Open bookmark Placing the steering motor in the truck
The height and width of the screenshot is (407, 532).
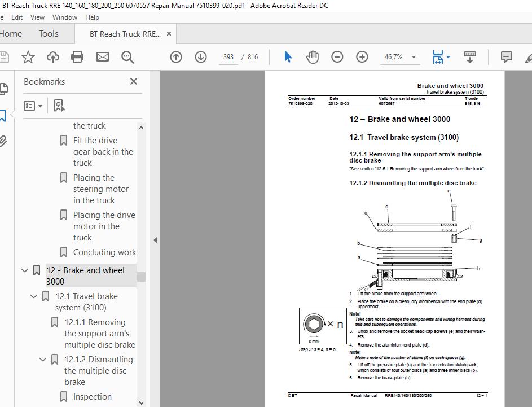pos(101,189)
